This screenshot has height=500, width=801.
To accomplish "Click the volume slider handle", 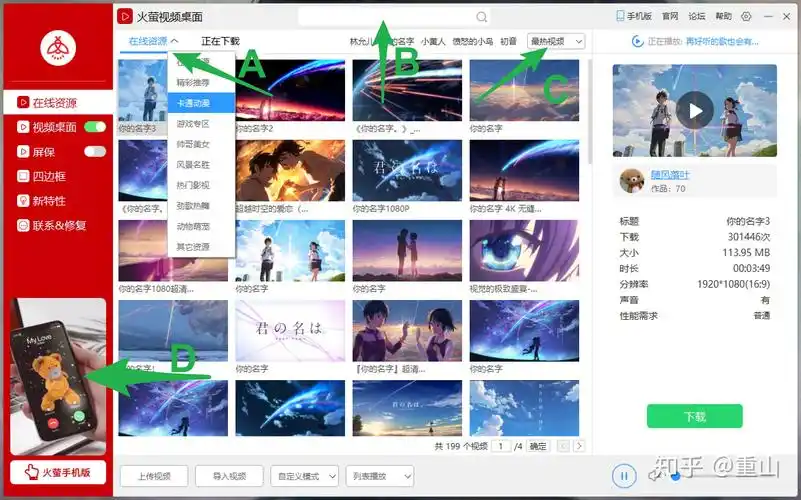I will click(675, 476).
